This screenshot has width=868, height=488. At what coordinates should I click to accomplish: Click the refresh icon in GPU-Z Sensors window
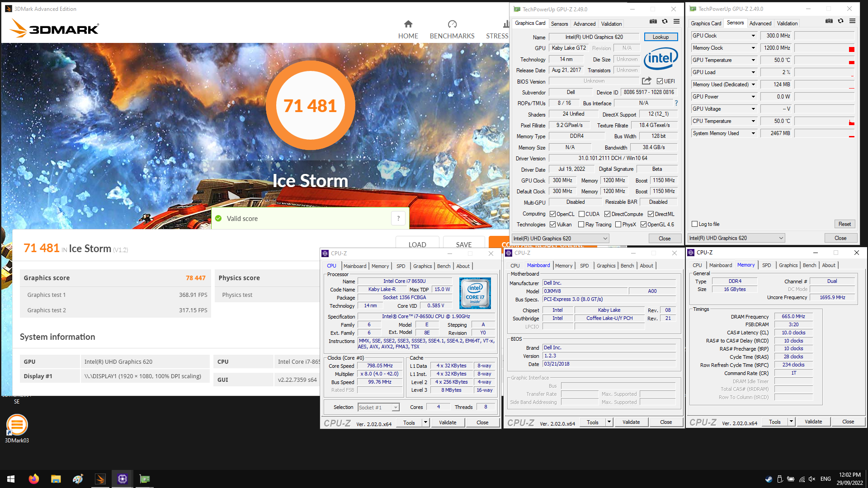pyautogui.click(x=840, y=21)
